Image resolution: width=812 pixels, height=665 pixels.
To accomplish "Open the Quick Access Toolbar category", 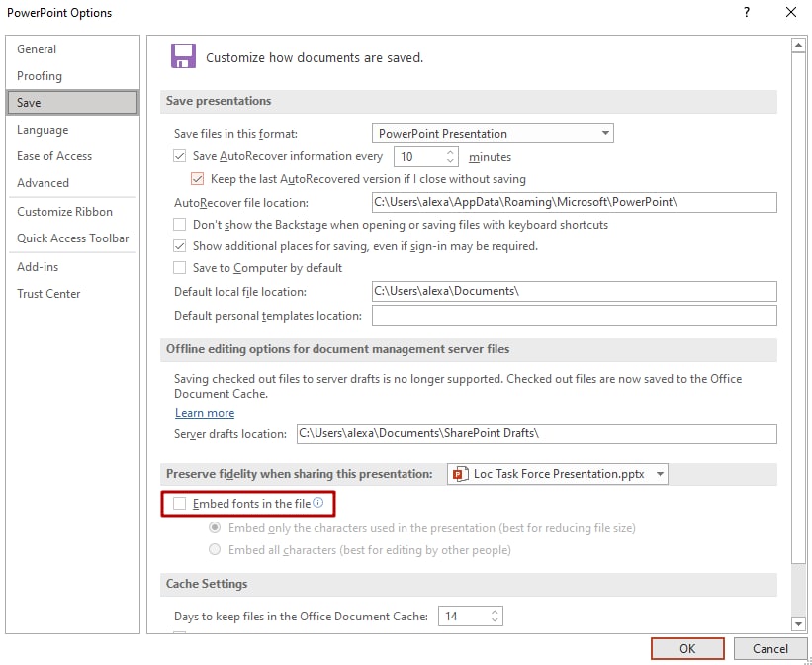I will [x=72, y=238].
